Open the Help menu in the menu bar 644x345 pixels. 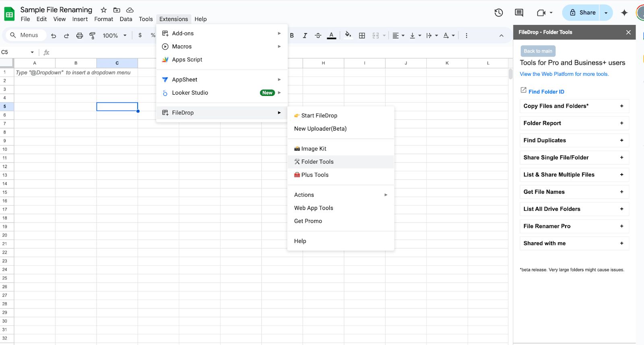[200, 19]
